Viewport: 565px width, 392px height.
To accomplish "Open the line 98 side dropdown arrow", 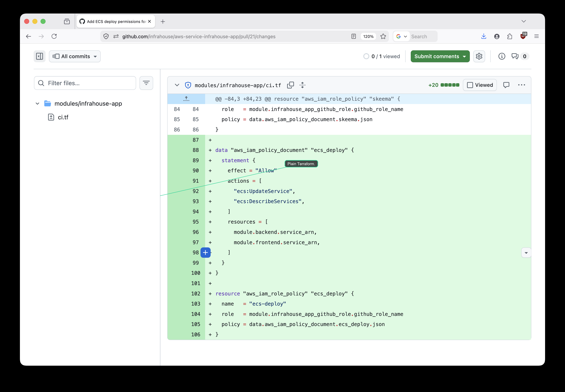I will coord(526,253).
